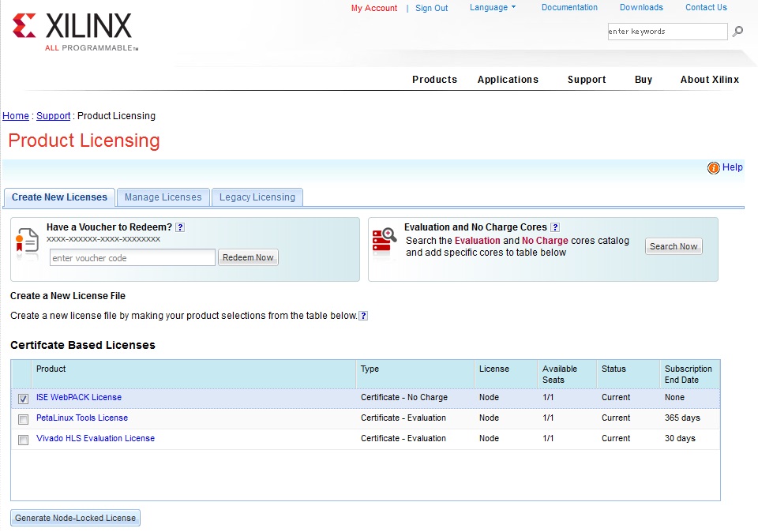The image size is (758, 532).
Task: Switch to Legacy Licensing tab
Action: coord(257,197)
